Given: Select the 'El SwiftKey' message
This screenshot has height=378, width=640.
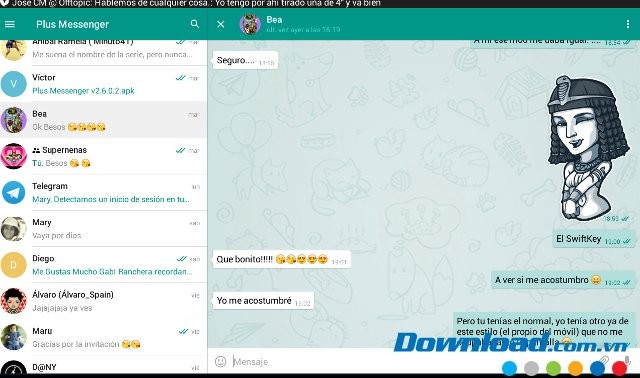Looking at the screenshot, I should point(594,239).
